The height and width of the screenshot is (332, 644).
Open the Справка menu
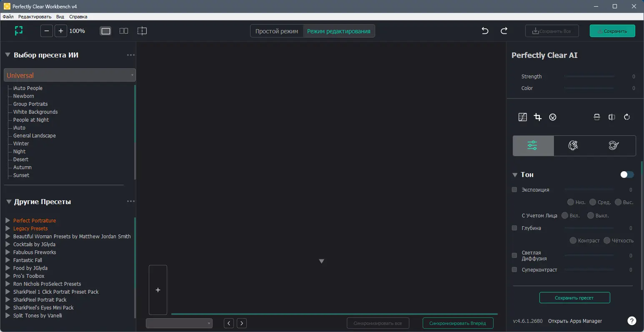(x=78, y=17)
